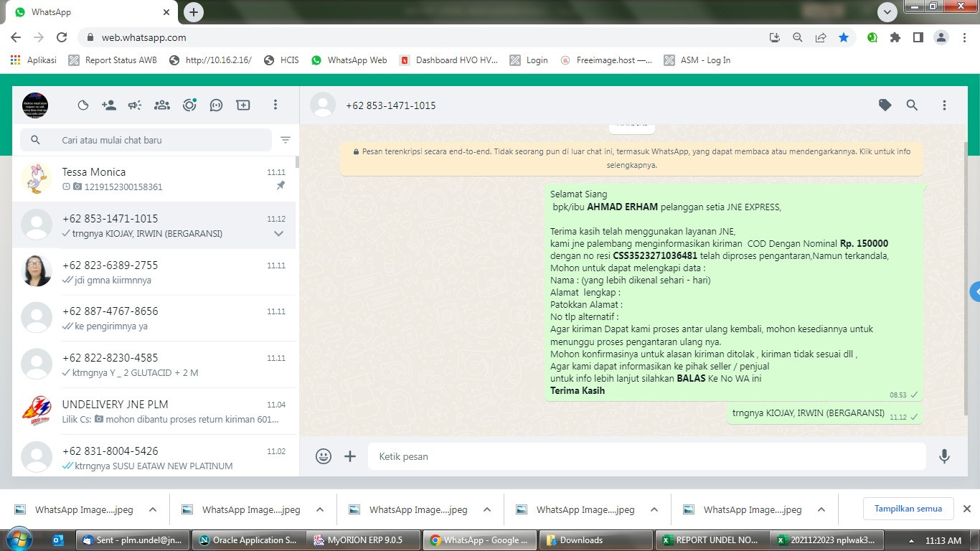Open a new browser tab

click(194, 12)
